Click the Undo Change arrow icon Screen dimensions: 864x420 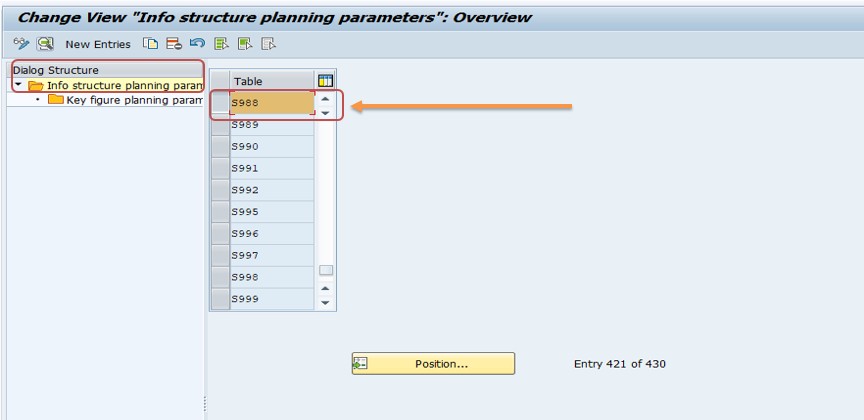tap(197, 44)
